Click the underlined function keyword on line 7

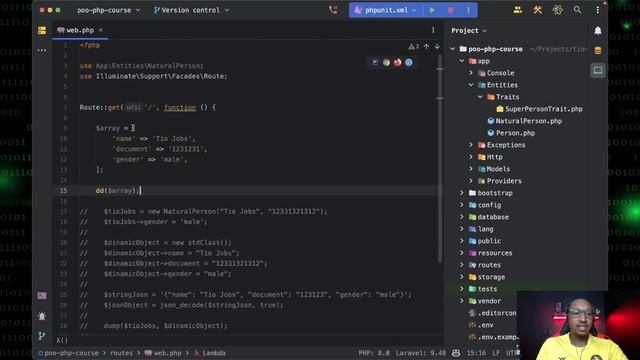click(x=180, y=107)
